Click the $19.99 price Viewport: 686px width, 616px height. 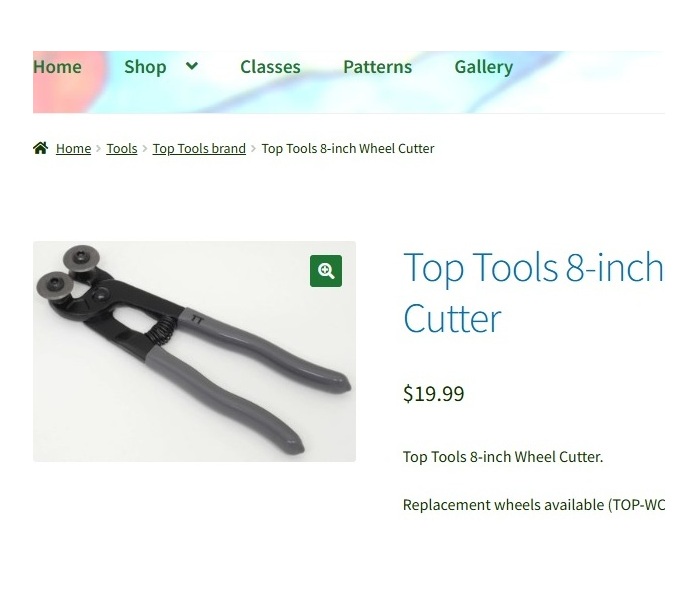click(434, 393)
